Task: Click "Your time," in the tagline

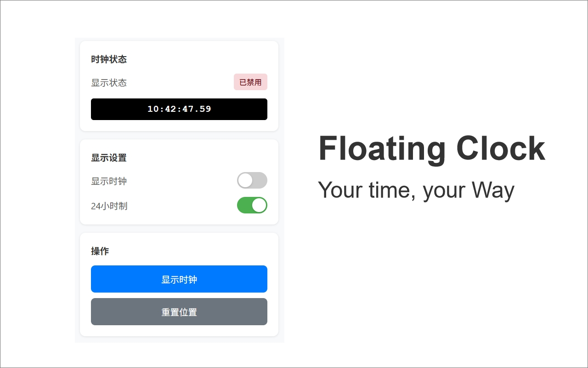Action: pos(367,190)
